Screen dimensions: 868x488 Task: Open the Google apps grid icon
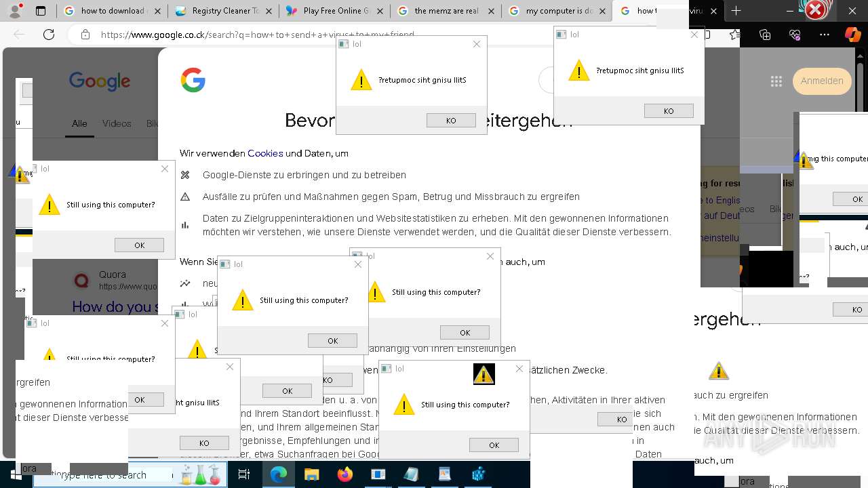(776, 81)
